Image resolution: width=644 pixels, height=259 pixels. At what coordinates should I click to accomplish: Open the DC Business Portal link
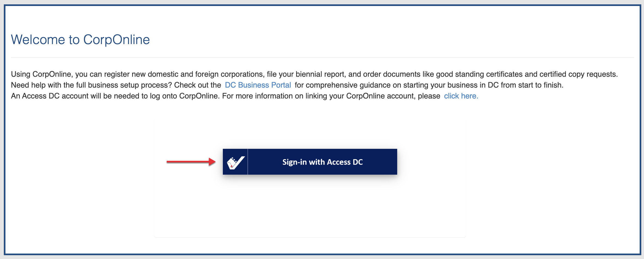point(258,85)
